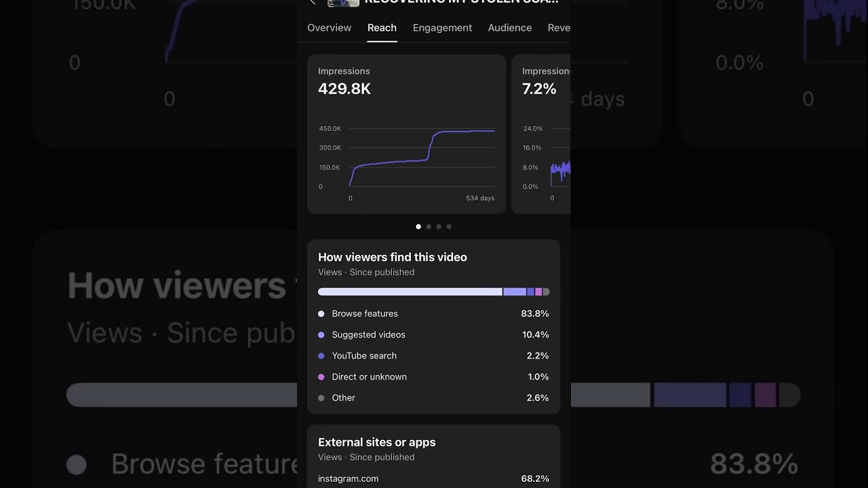Click the Suggested videos legend dot
This screenshot has width=868, height=488.
(321, 335)
